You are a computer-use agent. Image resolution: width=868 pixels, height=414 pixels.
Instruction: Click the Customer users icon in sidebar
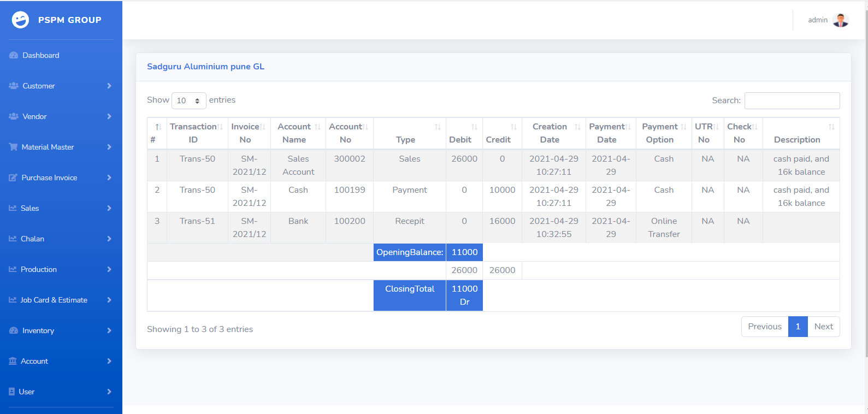[x=14, y=86]
